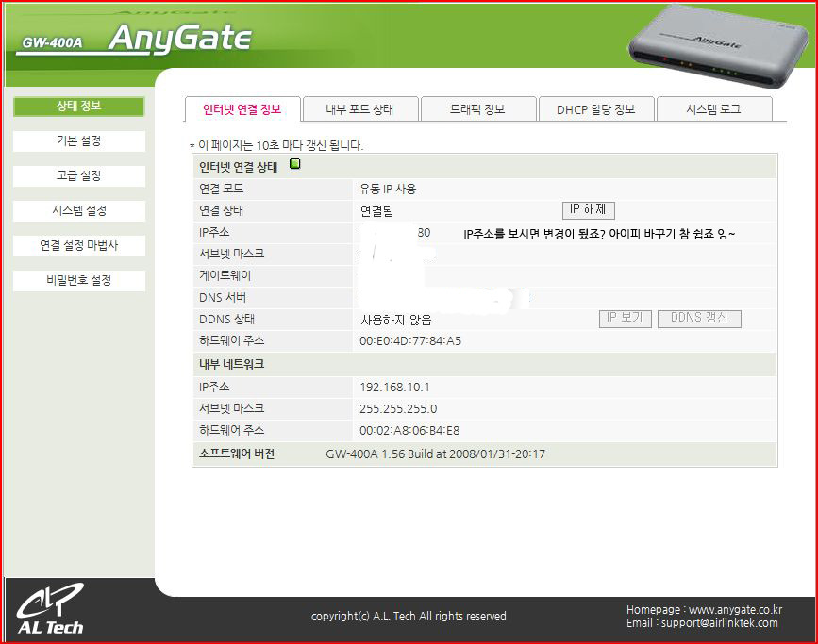Viewport: 818px width, 644px height.
Task: View the DHCP 할당 정보 tab
Action: [x=595, y=109]
